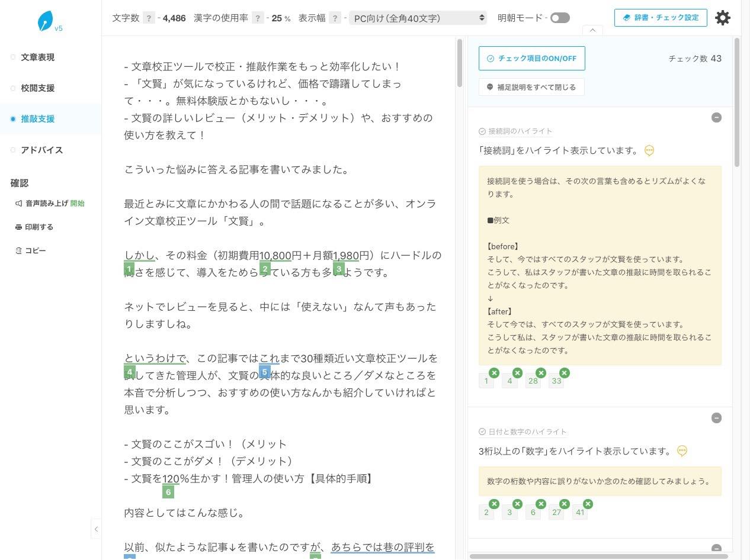
Task: Click character count value 4,486
Action: point(174,18)
